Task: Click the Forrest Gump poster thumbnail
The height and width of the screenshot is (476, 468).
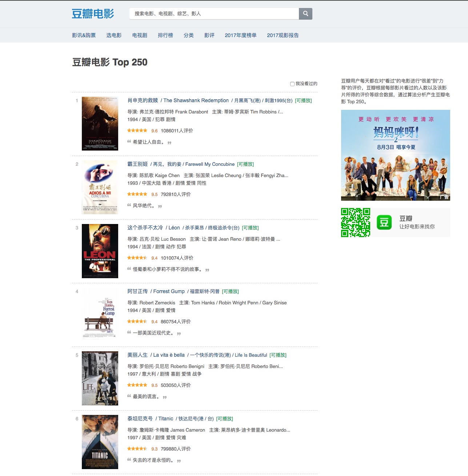Action: coord(100,315)
